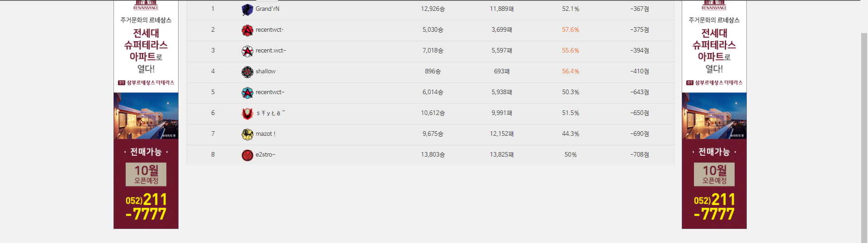
Task: Open the rank 6 stylized player name
Action: pyautogui.click(x=270, y=113)
